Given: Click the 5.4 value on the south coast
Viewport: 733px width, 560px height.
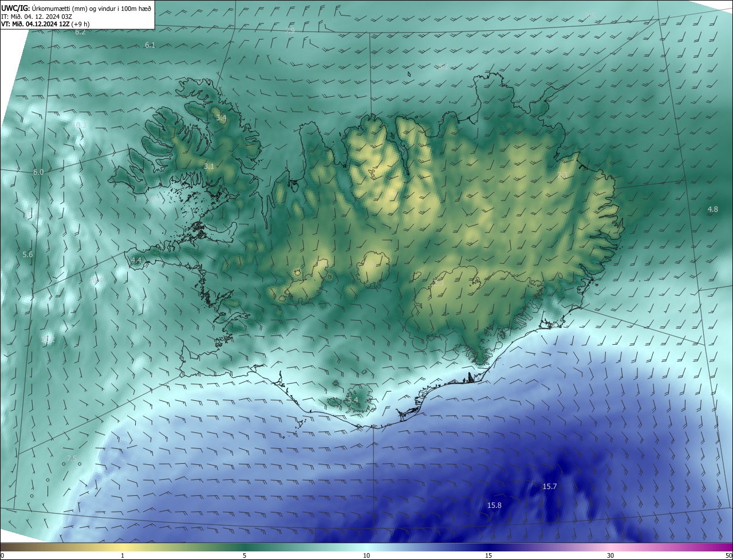Looking at the screenshot, I should point(352,400).
